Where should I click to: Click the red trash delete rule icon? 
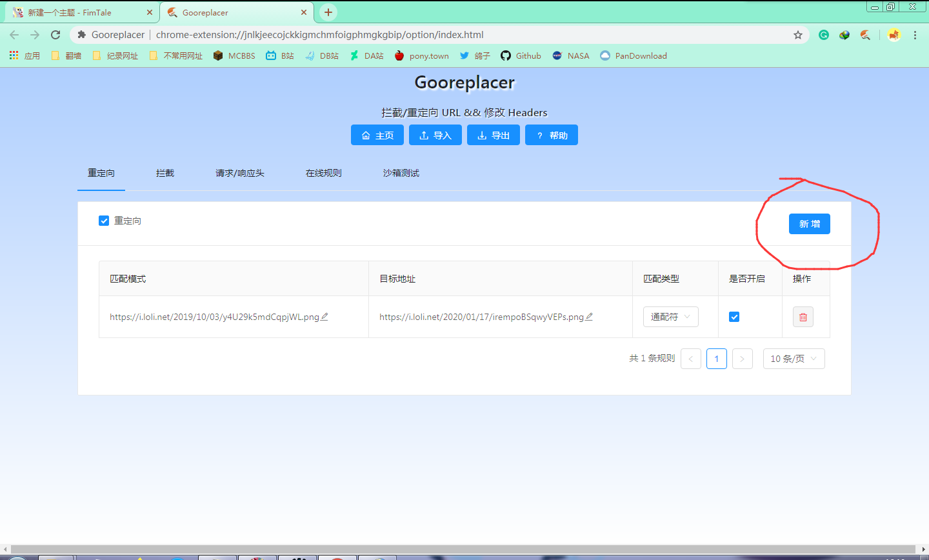click(803, 317)
